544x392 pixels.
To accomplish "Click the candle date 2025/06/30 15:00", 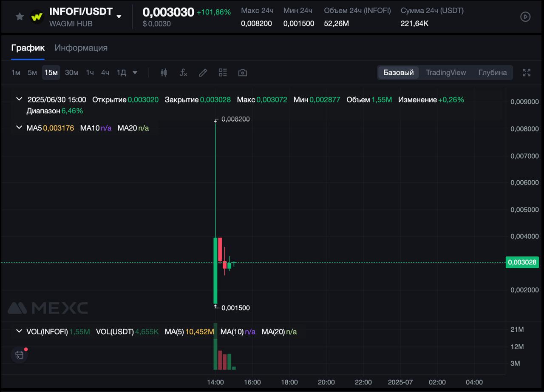I will point(57,99).
